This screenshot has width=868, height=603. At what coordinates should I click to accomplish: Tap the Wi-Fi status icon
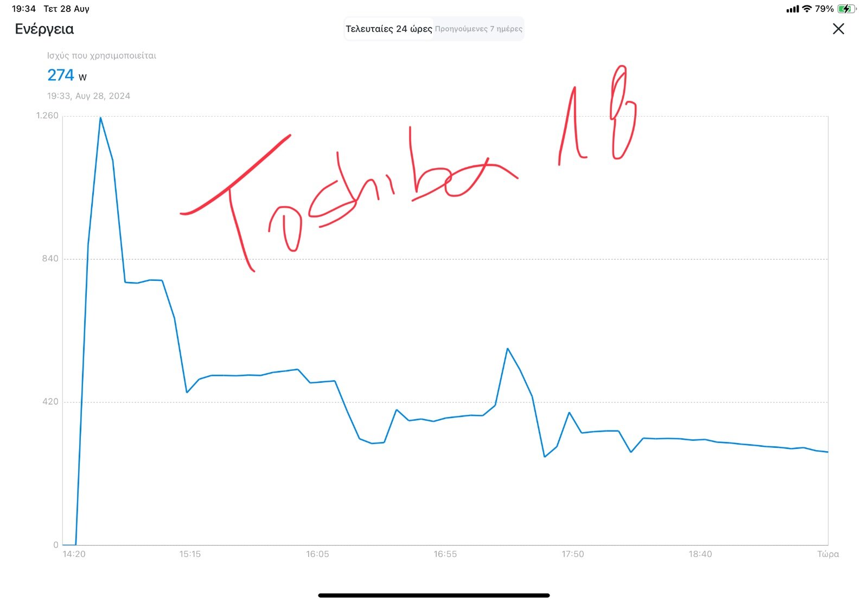tap(807, 9)
